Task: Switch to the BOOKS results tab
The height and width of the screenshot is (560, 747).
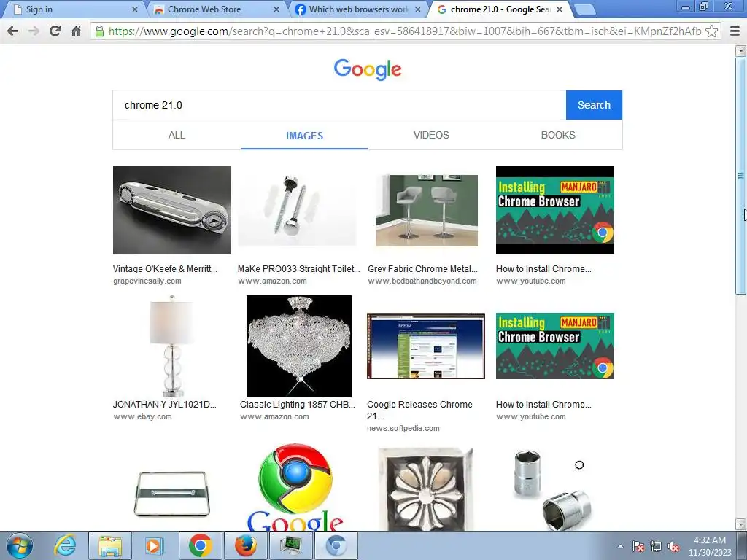Action: tap(558, 135)
